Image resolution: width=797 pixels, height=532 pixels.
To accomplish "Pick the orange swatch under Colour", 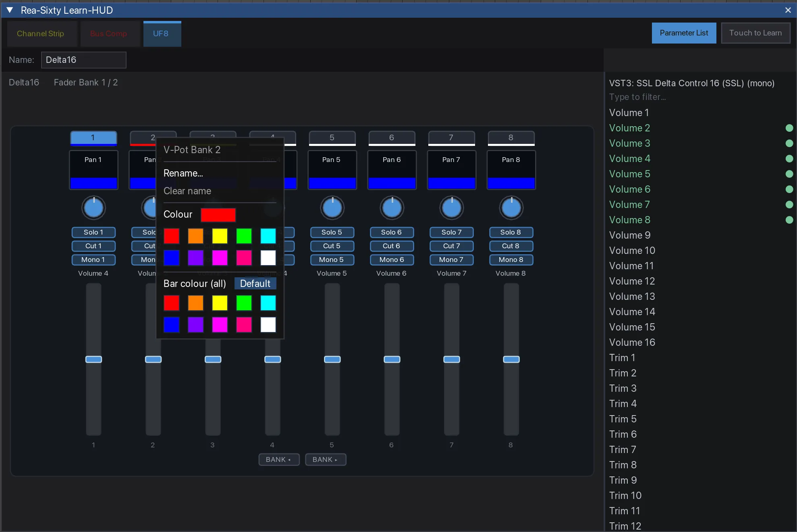I will 195,236.
